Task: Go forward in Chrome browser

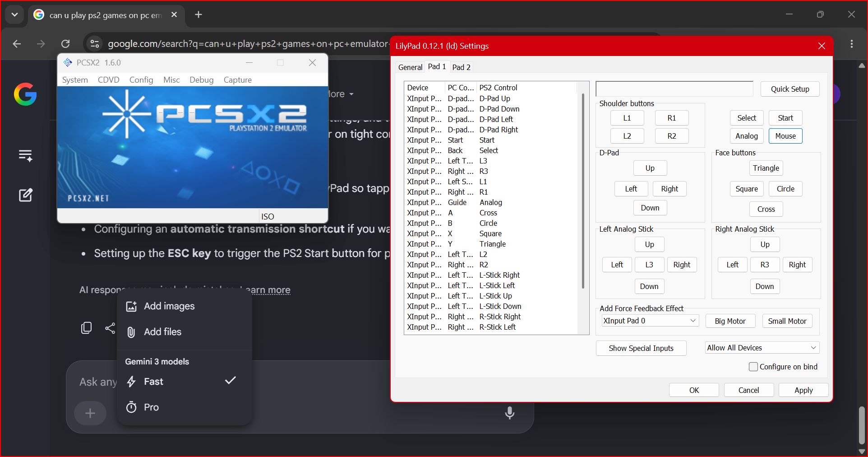Action: point(41,44)
